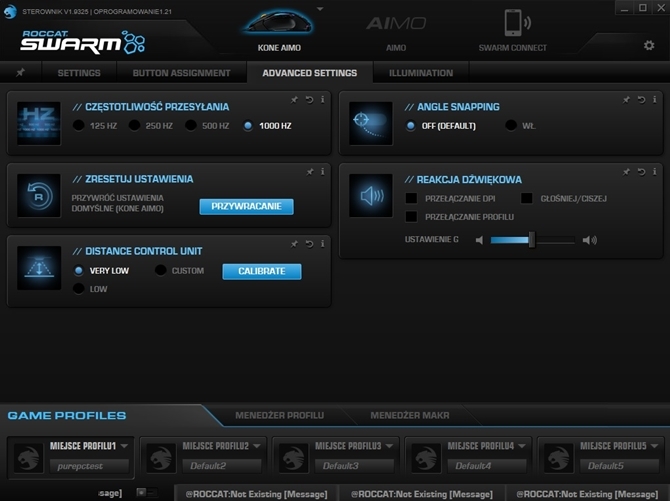Select the Default2 profile slot
Viewport: 670px width, 501px height.
tap(221, 466)
